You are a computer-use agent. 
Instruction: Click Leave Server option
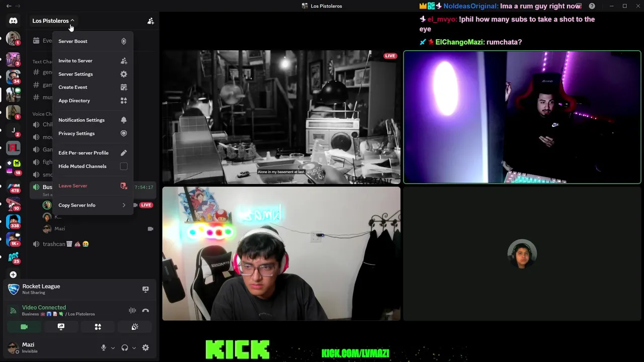tap(93, 186)
